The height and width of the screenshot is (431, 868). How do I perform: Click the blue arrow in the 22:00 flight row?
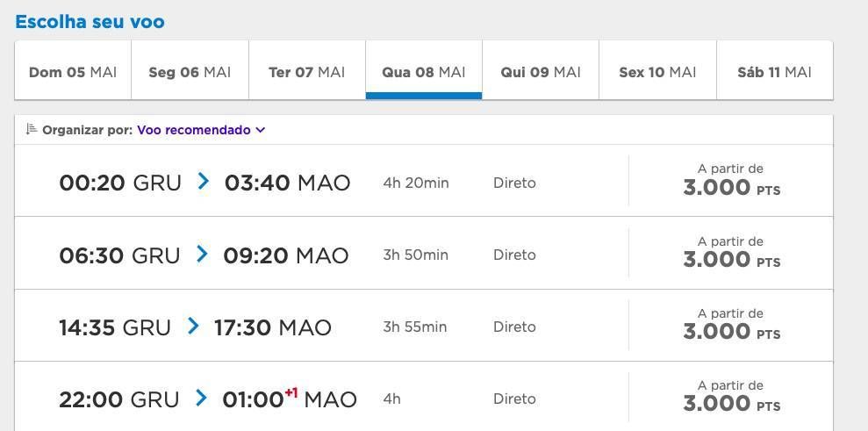click(x=201, y=398)
